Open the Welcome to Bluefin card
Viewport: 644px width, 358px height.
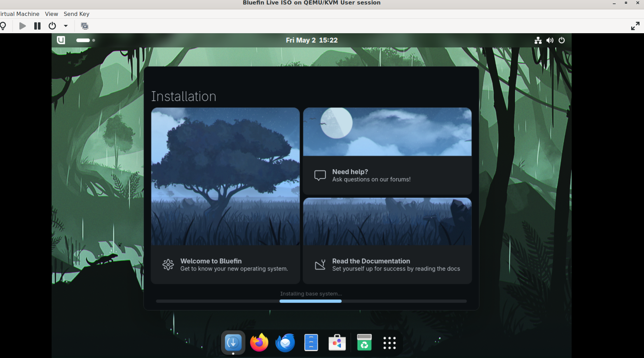(225, 196)
